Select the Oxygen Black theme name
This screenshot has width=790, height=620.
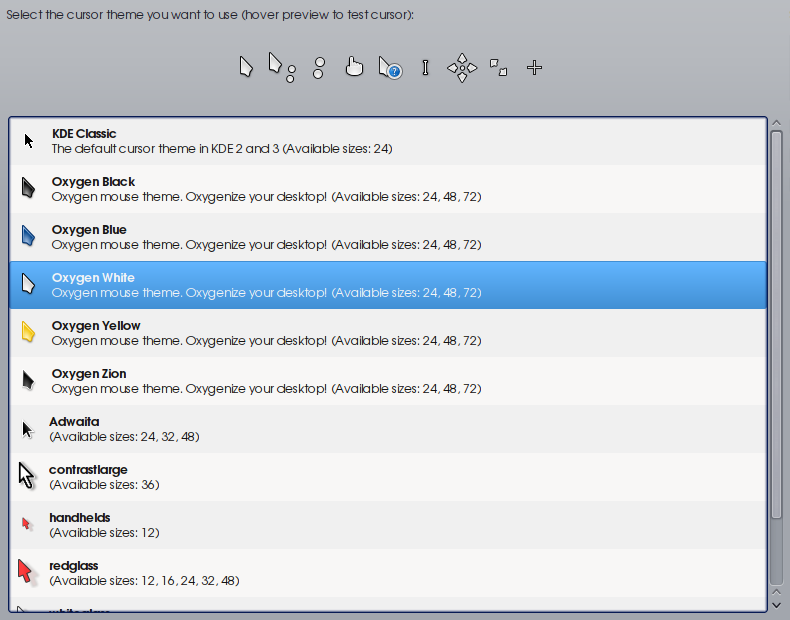click(x=93, y=181)
